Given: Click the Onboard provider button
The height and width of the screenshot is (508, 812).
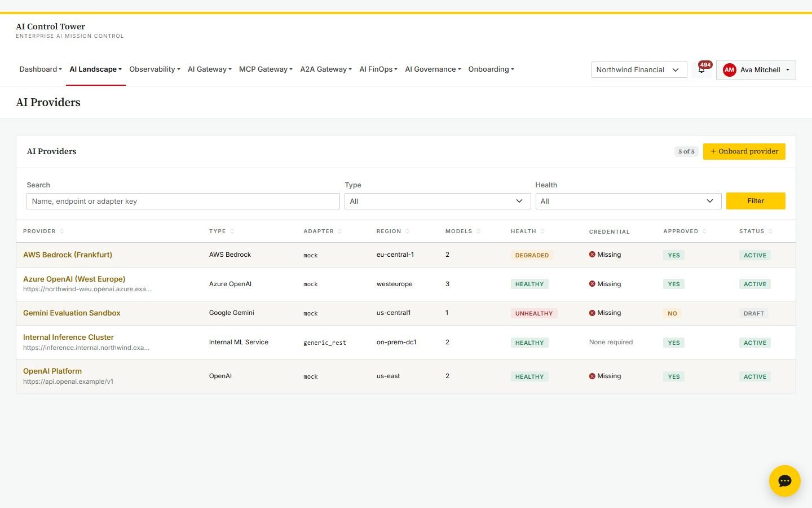Looking at the screenshot, I should tap(744, 151).
